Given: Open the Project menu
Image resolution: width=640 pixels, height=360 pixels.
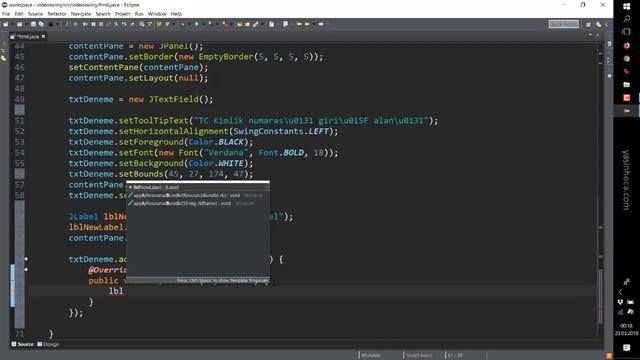Looking at the screenshot, I should click(x=122, y=14).
